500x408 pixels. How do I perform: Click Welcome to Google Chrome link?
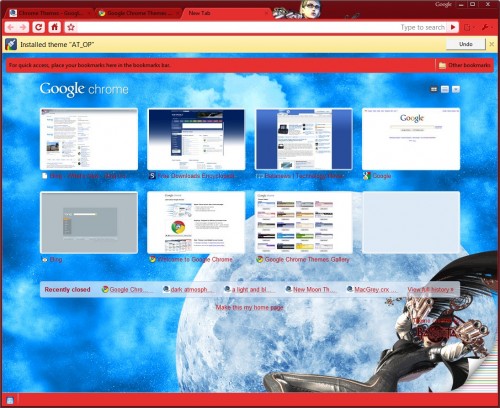(195, 259)
